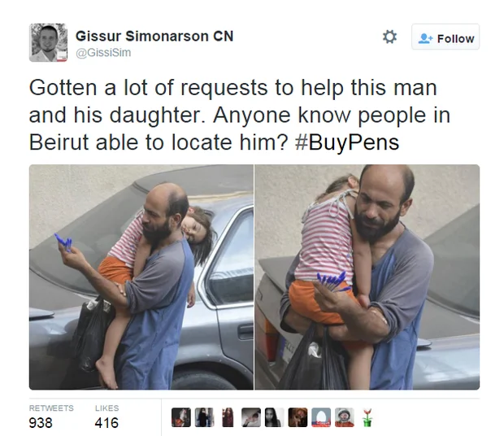Screen dimensions: 504x436
Task: Open the tweet author's profile picture
Action: click(x=48, y=42)
